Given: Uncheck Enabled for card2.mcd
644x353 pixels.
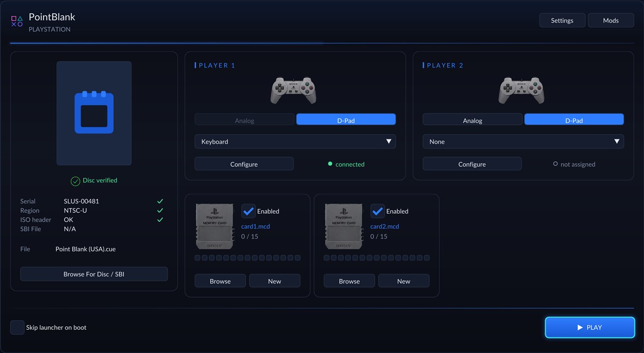Looking at the screenshot, I should pos(378,211).
